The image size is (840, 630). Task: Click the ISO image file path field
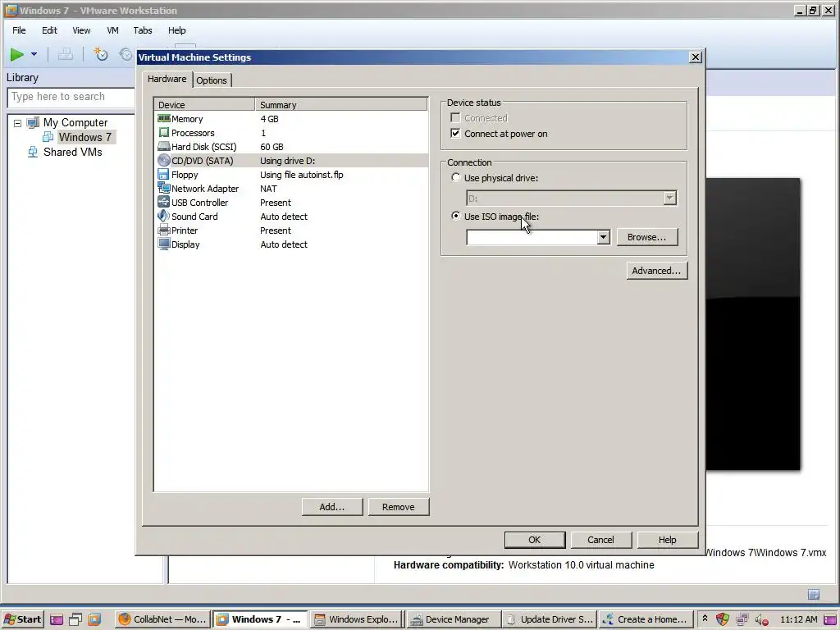click(532, 237)
